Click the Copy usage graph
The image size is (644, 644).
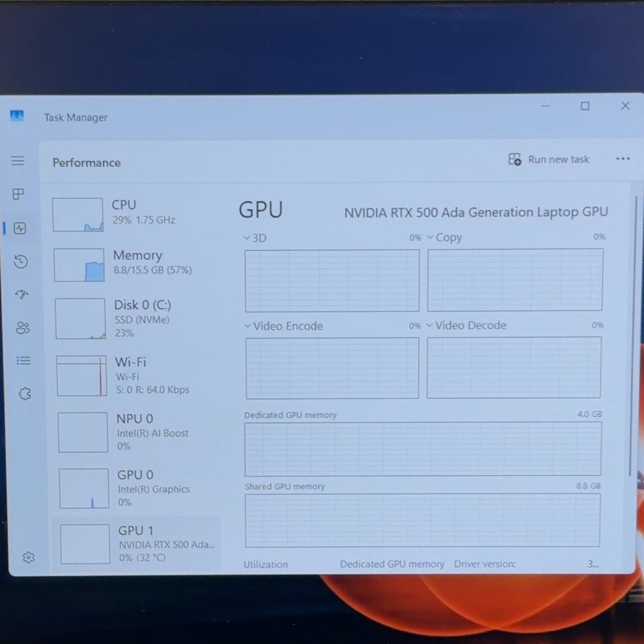pyautogui.click(x=515, y=280)
